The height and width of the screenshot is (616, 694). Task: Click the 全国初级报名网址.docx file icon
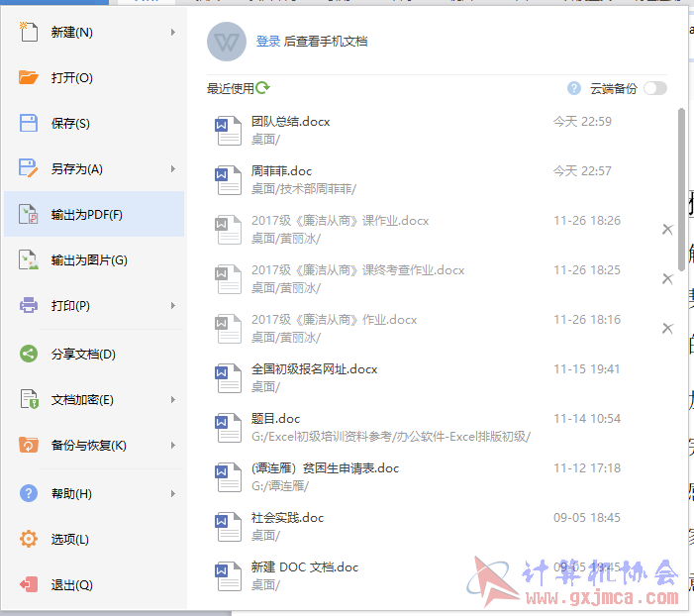[x=228, y=378]
